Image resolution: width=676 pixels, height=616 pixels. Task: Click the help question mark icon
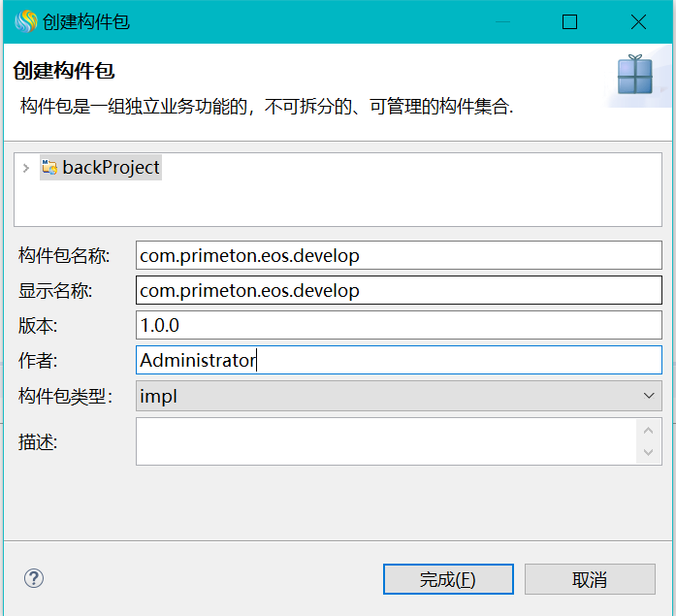[x=34, y=579]
